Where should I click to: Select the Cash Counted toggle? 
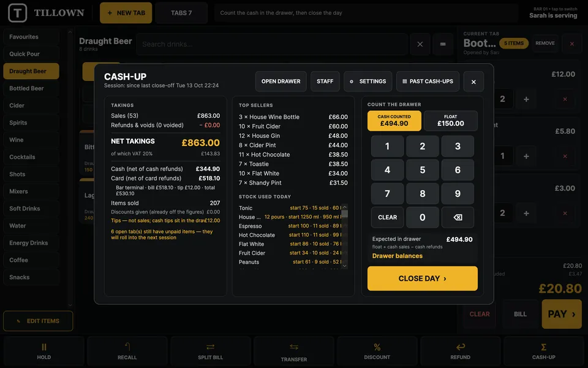tap(394, 121)
